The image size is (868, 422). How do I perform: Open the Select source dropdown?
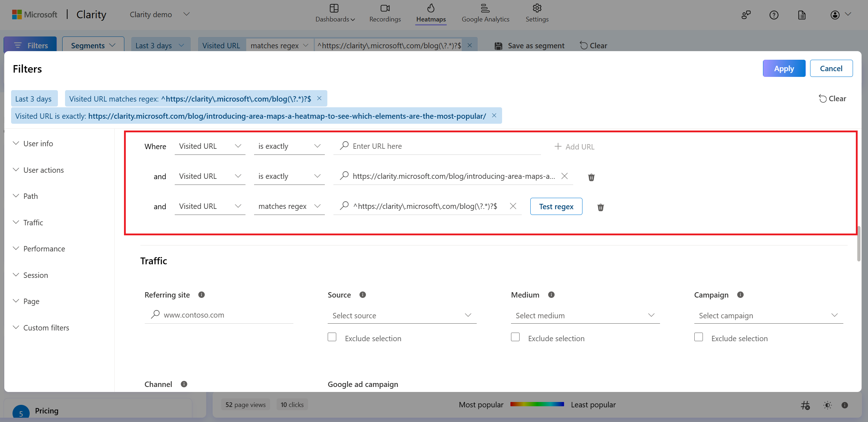point(402,315)
